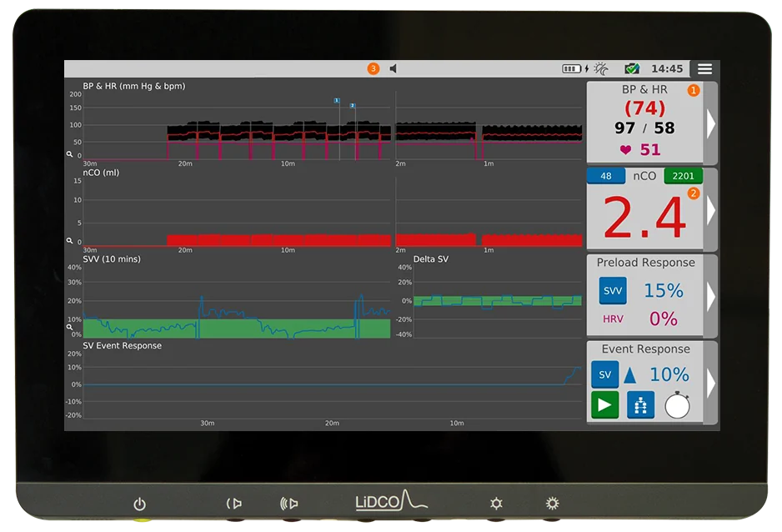Open the protocol flowchart icon
Image resolution: width=782 pixels, height=532 pixels.
pyautogui.click(x=640, y=404)
